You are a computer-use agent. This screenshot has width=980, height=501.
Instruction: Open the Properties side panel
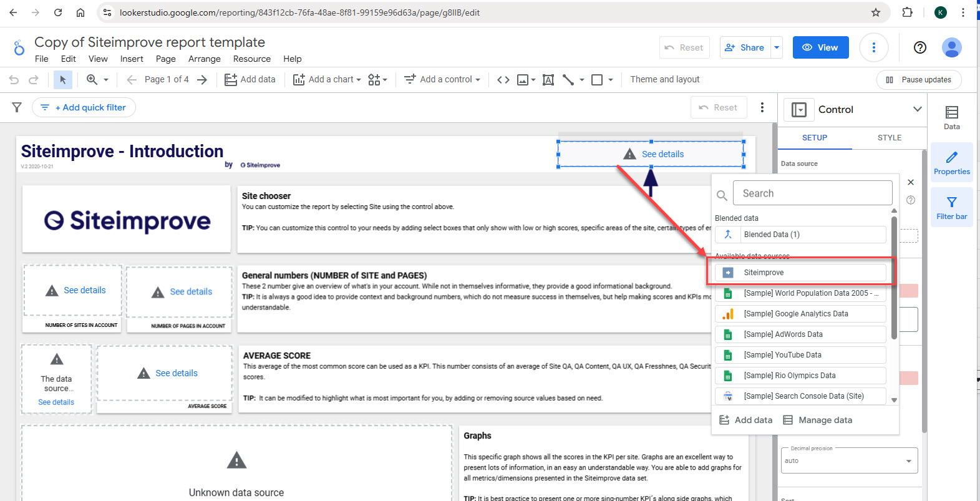952,162
